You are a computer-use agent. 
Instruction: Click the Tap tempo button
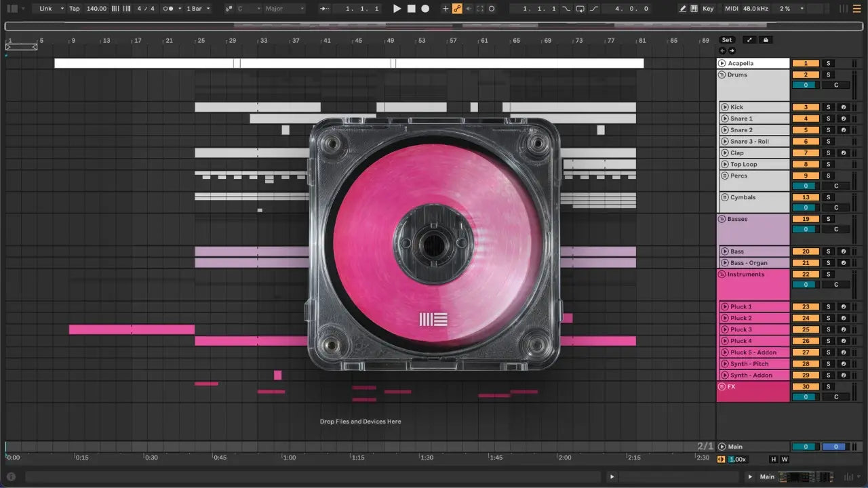[75, 9]
